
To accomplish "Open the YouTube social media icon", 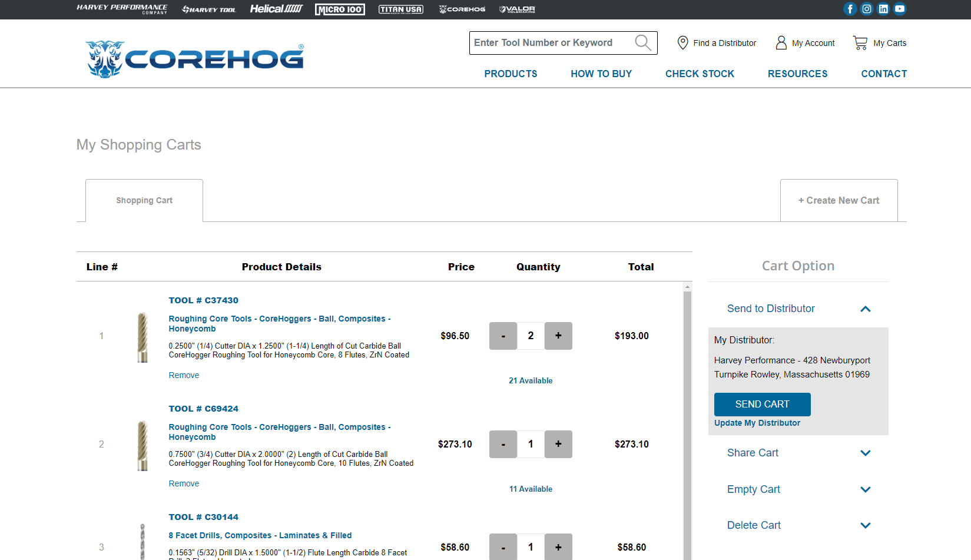I will tap(900, 9).
